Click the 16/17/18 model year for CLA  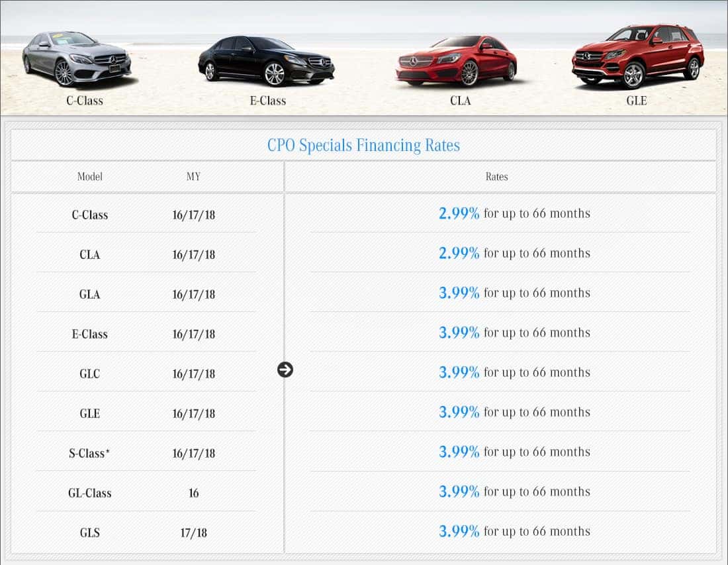click(x=194, y=254)
